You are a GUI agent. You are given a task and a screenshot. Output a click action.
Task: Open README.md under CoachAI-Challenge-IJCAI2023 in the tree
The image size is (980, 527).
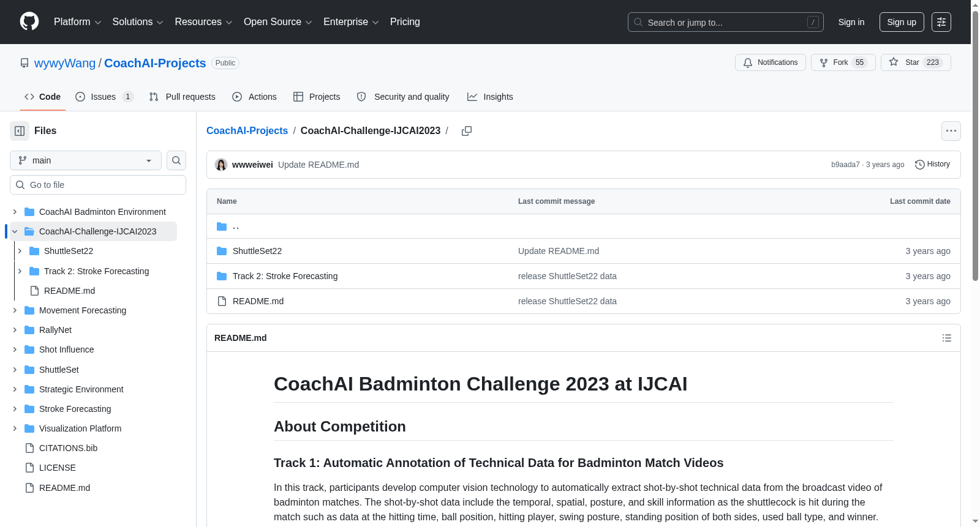[69, 291]
